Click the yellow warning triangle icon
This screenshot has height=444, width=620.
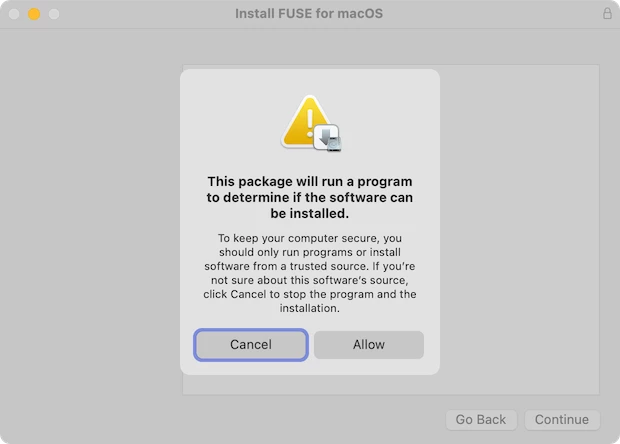(304, 123)
